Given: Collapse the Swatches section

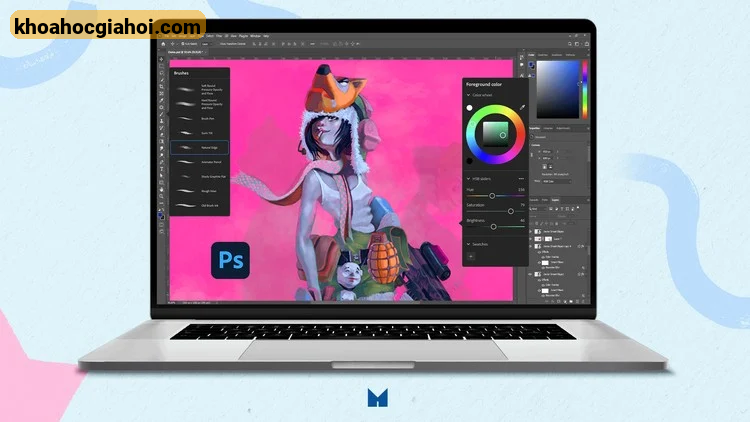Looking at the screenshot, I should 468,244.
